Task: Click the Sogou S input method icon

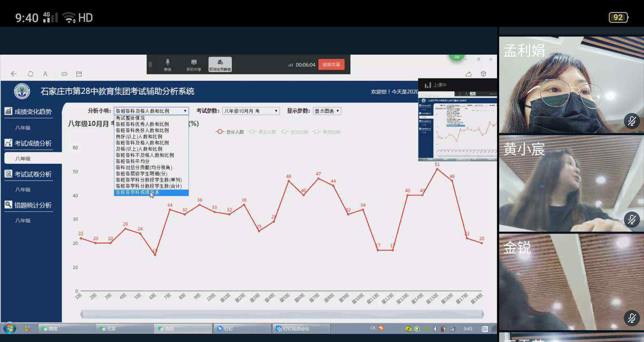Action: [381, 328]
